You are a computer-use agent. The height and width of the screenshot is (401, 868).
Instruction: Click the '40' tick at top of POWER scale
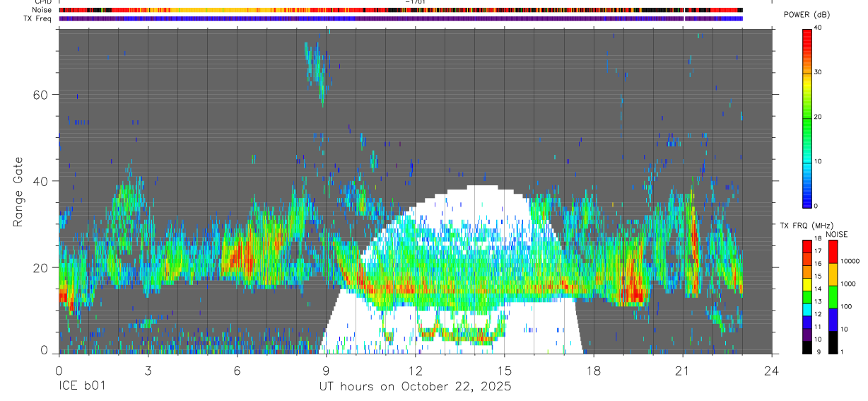818,28
